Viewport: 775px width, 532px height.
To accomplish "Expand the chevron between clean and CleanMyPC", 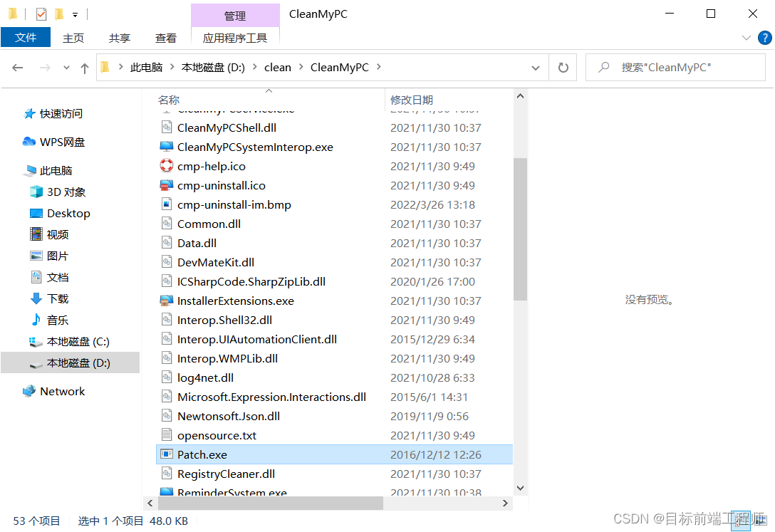I will [301, 67].
